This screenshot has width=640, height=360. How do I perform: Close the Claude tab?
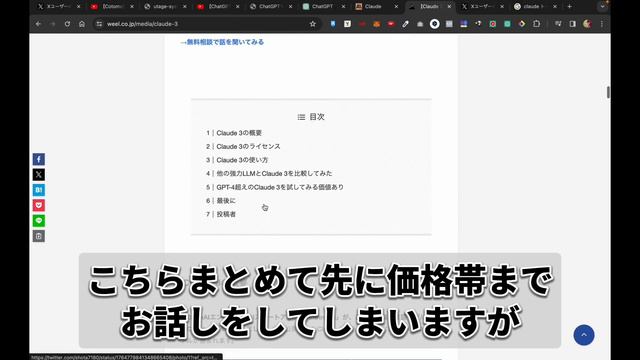pos(396,7)
